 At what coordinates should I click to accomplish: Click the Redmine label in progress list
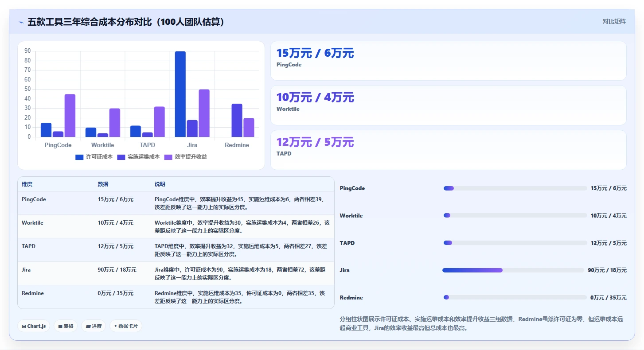point(351,298)
